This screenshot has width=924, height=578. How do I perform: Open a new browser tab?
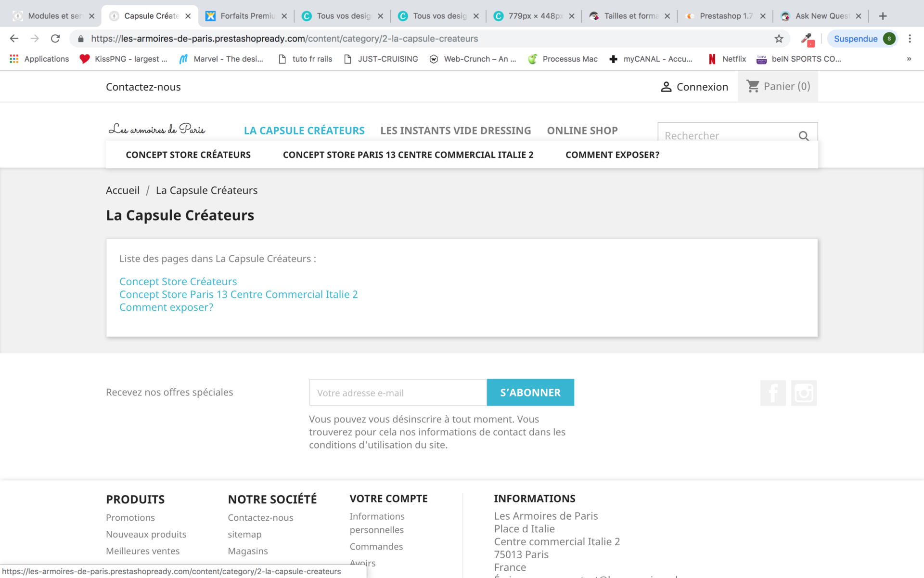tap(883, 16)
